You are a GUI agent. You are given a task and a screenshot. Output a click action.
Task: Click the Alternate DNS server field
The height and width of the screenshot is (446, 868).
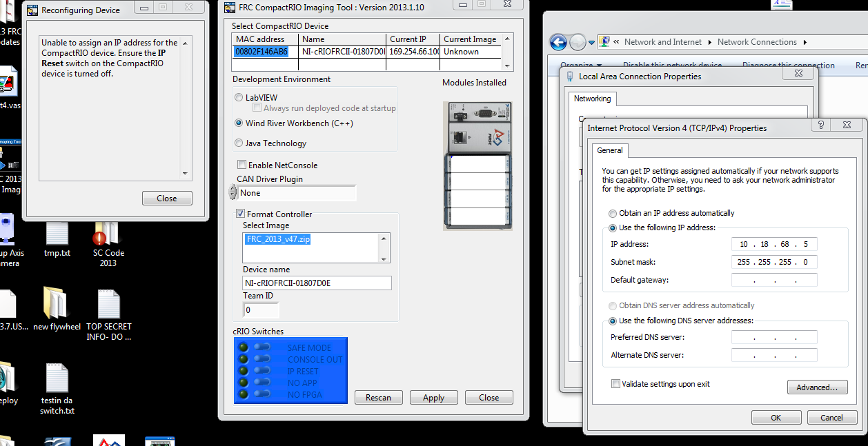click(774, 355)
